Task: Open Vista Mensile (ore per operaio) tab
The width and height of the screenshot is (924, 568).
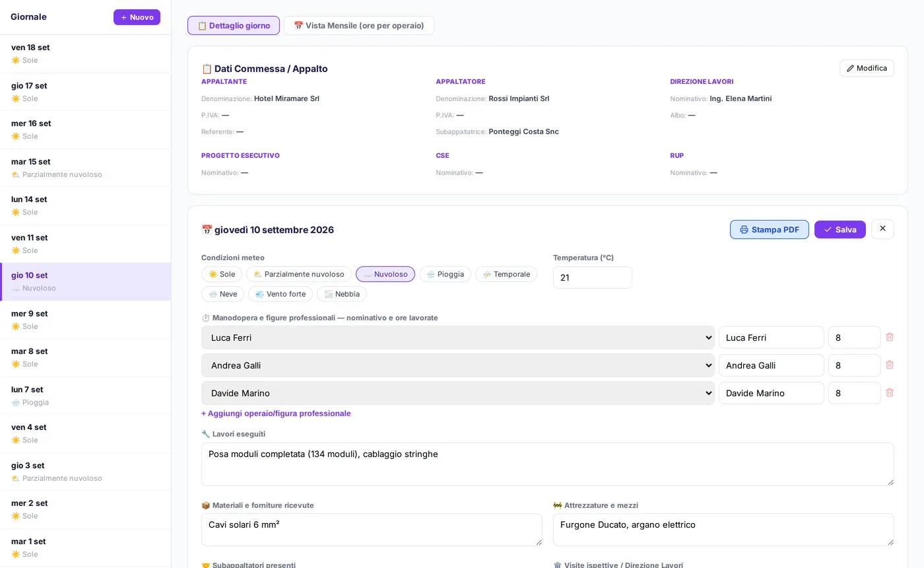Action: pyautogui.click(x=359, y=26)
